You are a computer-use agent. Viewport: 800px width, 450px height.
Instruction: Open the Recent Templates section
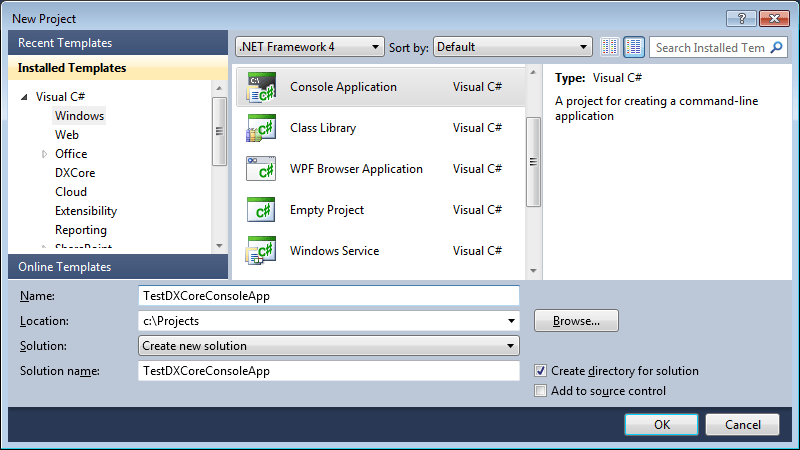point(118,43)
